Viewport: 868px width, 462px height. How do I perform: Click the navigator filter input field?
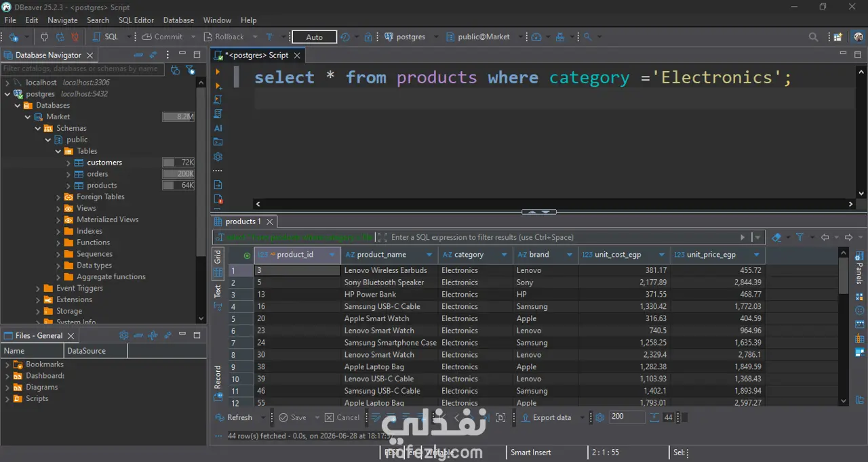[81, 68]
